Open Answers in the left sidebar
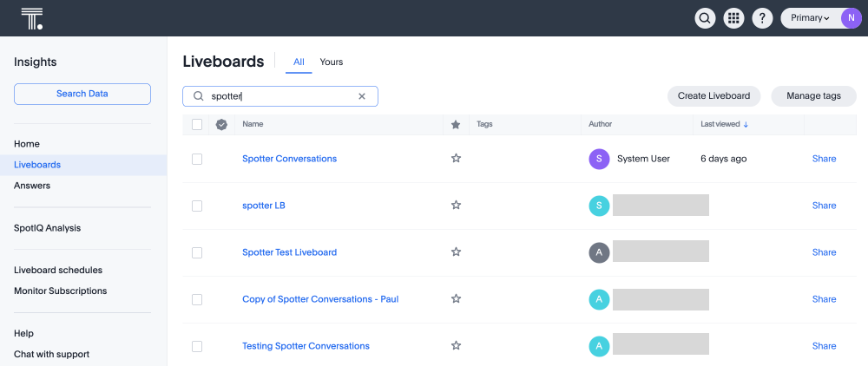868x366 pixels. 32,186
